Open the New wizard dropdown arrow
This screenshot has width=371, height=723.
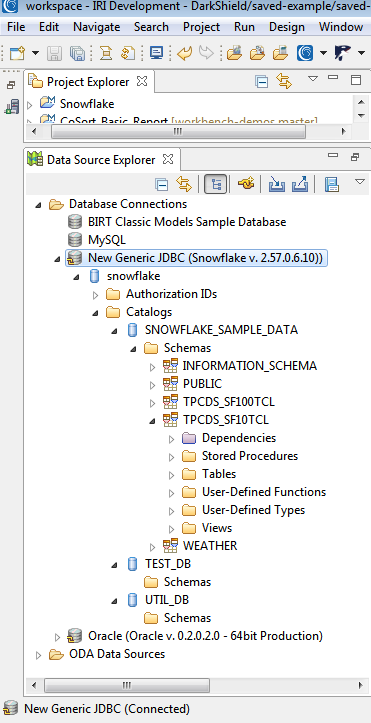pyautogui.click(x=35, y=53)
